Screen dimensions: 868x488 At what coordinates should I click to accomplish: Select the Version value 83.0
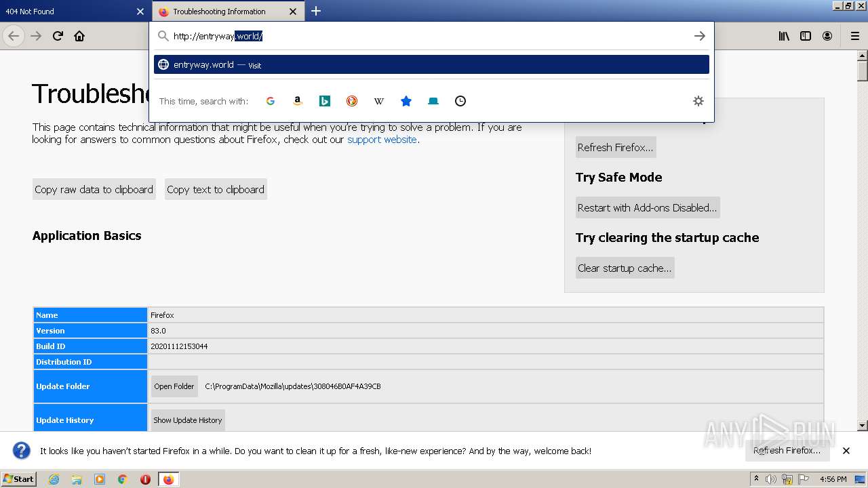tap(158, 331)
